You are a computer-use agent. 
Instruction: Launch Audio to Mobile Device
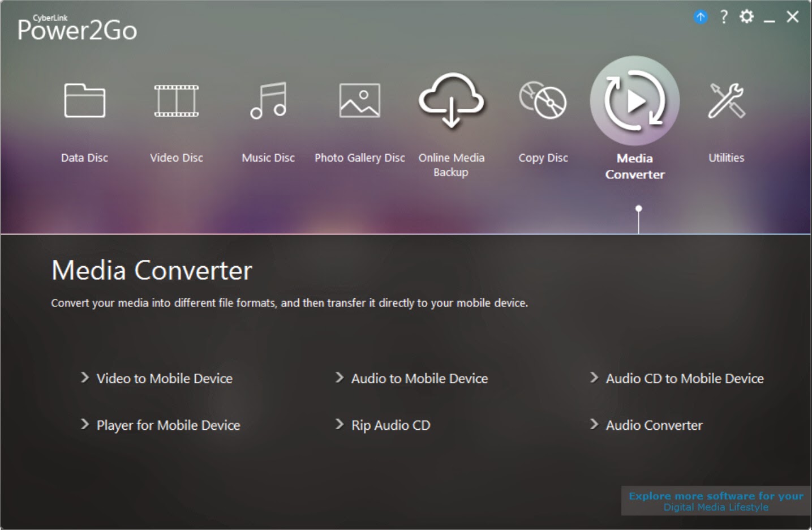(419, 378)
